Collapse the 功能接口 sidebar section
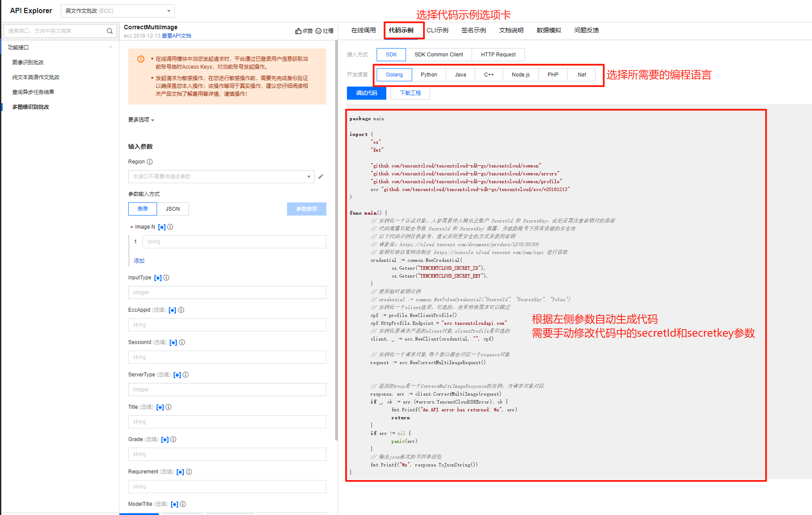812x515 pixels. point(111,47)
